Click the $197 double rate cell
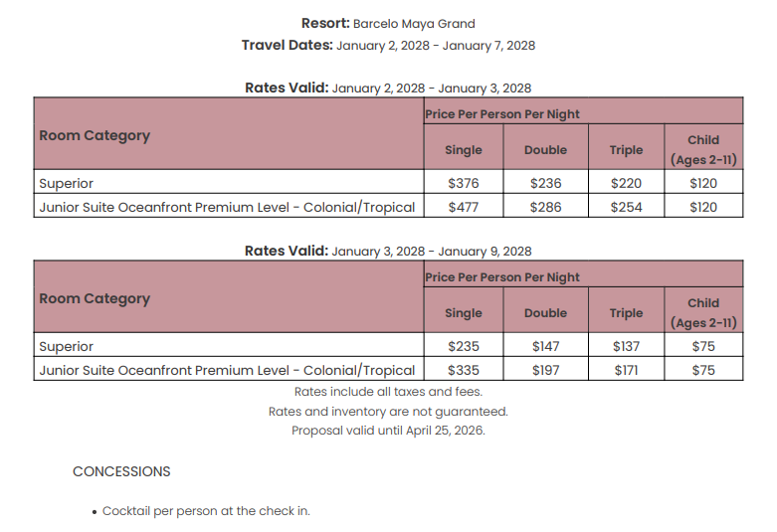The height and width of the screenshot is (532, 777). pyautogui.click(x=545, y=370)
